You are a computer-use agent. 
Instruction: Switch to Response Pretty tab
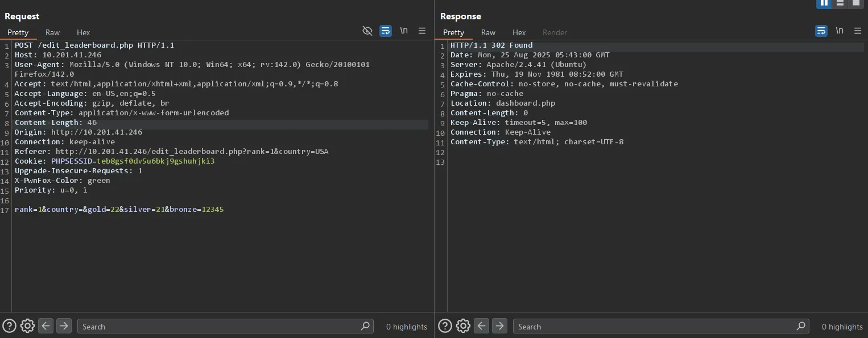[x=453, y=32]
